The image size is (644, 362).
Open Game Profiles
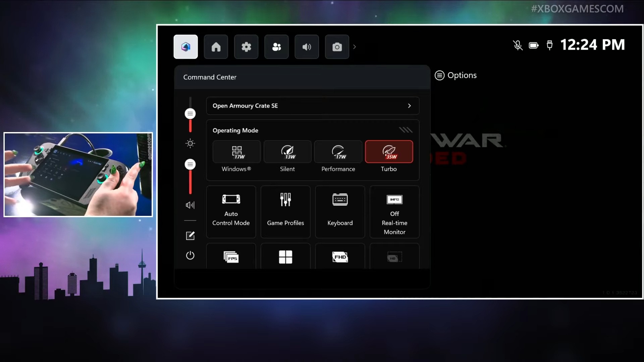point(285,211)
